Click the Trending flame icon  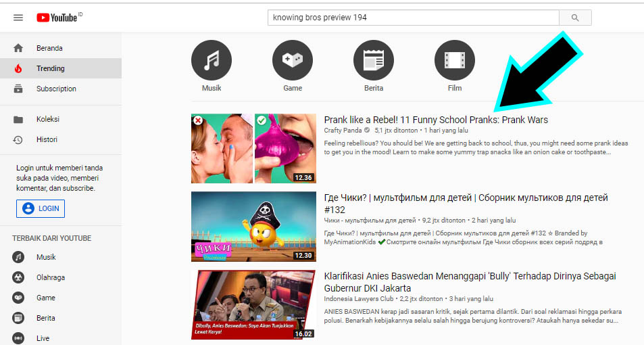pyautogui.click(x=18, y=68)
